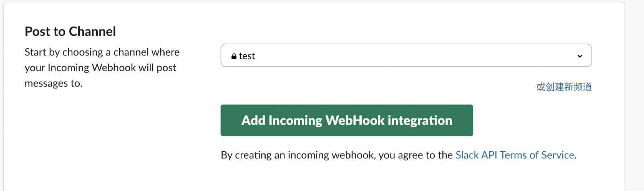Viewport: 644px width, 191px height.
Task: Select the private channel lock symbol
Action: pos(234,56)
